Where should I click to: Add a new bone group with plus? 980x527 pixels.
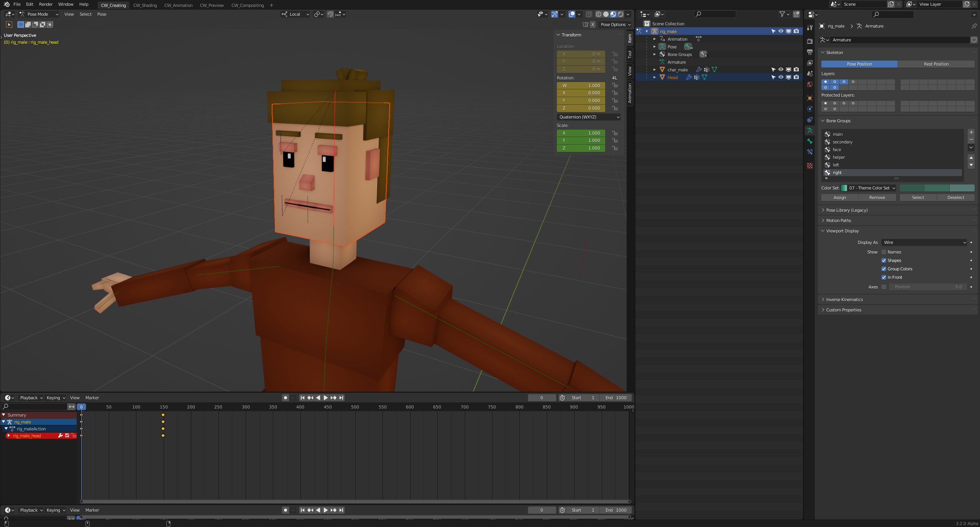pos(971,132)
